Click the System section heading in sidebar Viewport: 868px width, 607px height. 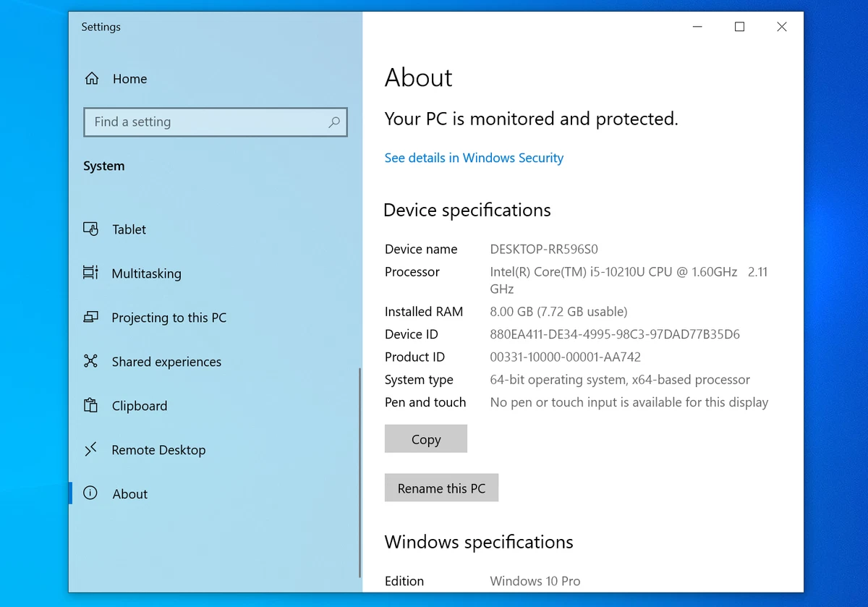pyautogui.click(x=104, y=166)
